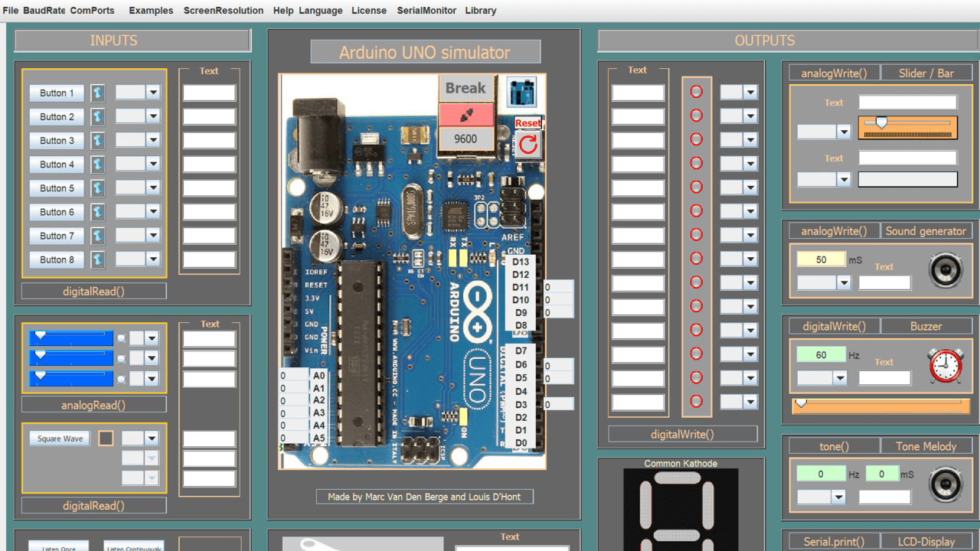Image resolution: width=980 pixels, height=551 pixels.
Task: Click the Slider / Bar header label
Action: click(926, 73)
